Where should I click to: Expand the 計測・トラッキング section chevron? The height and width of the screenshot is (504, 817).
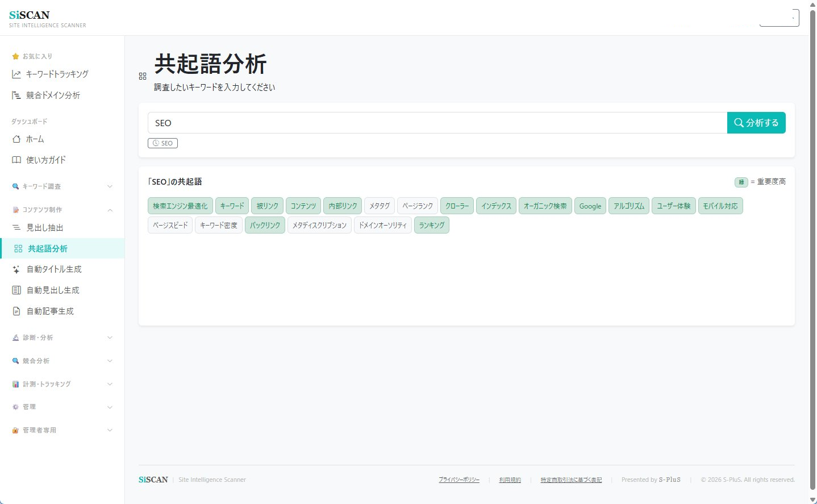[110, 385]
